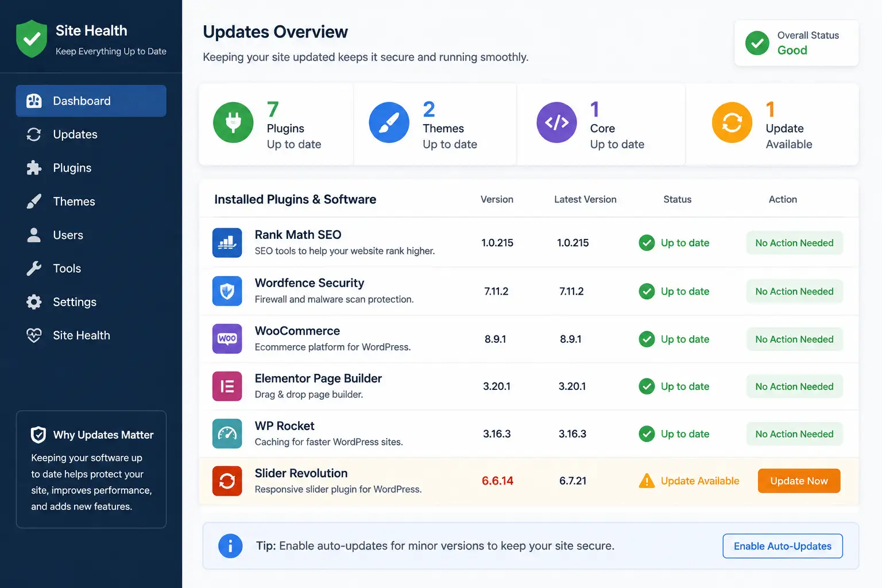
Task: Click the Tools wrench icon
Action: [34, 268]
